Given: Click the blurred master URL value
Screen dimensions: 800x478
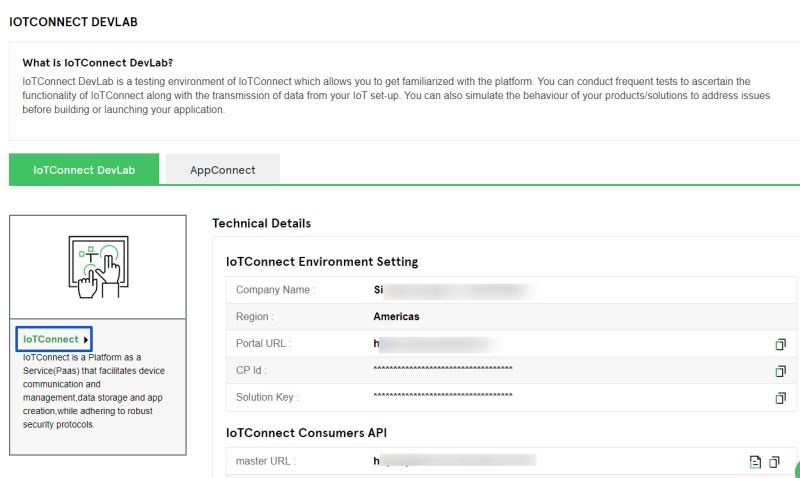Looking at the screenshot, I should (454, 461).
